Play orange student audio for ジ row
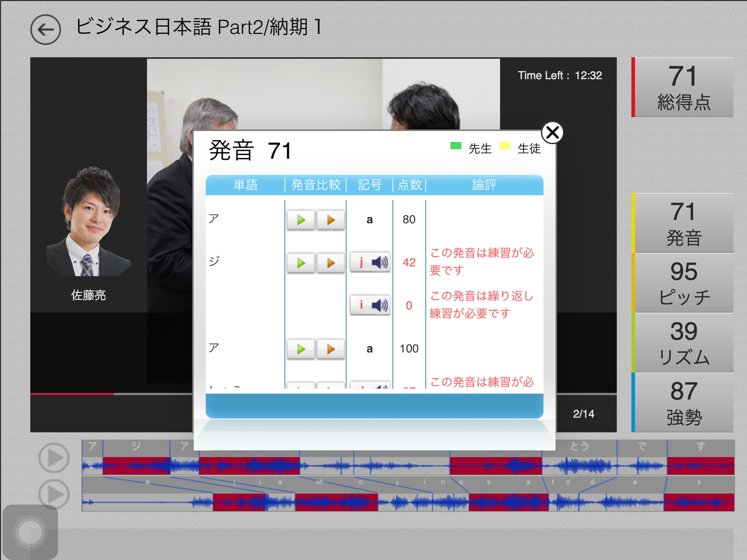This screenshot has height=560, width=747. (331, 263)
